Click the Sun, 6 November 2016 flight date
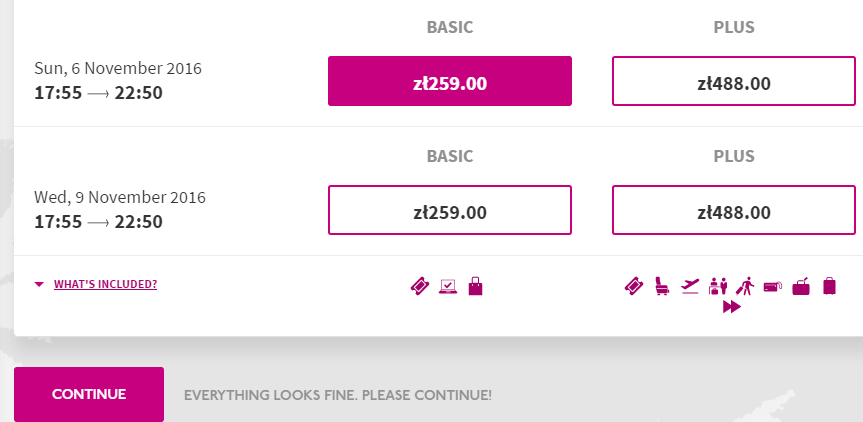 (x=118, y=69)
